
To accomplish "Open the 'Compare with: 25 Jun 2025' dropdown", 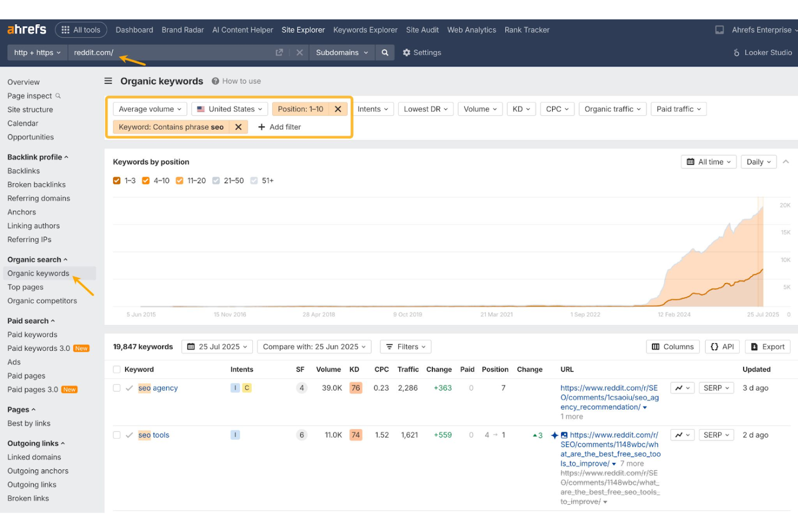I will 314,347.
